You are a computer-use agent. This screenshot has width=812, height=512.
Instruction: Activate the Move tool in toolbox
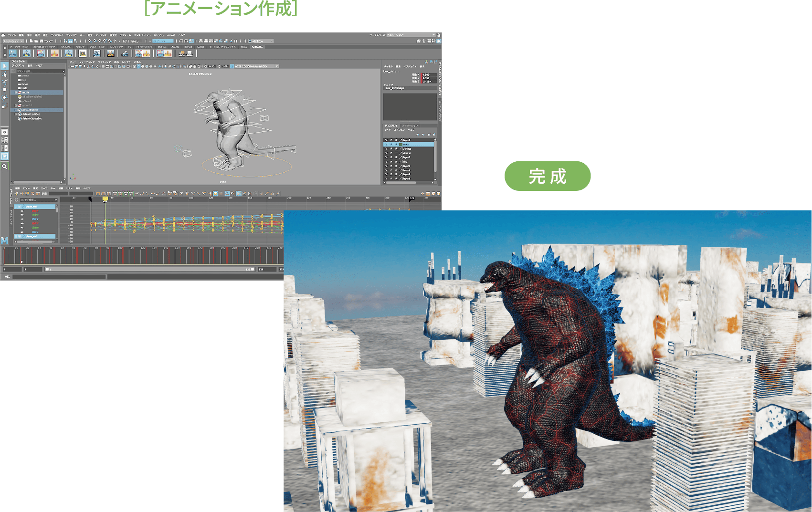pyautogui.click(x=4, y=89)
